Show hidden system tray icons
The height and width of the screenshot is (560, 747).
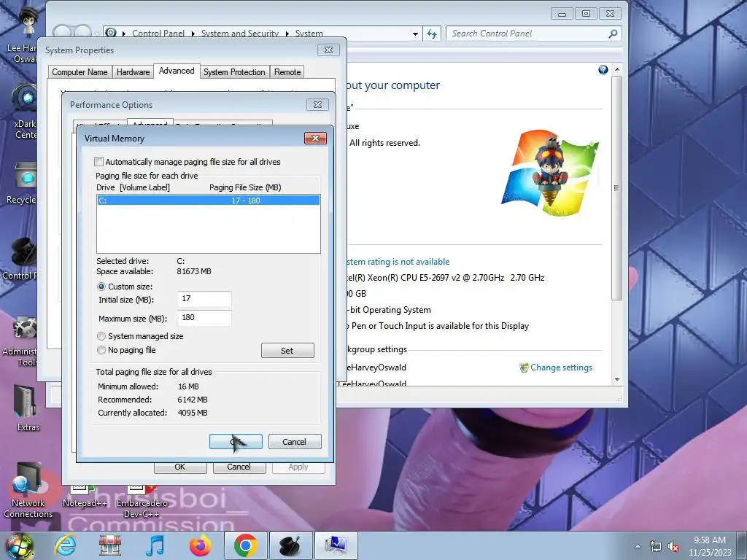638,546
